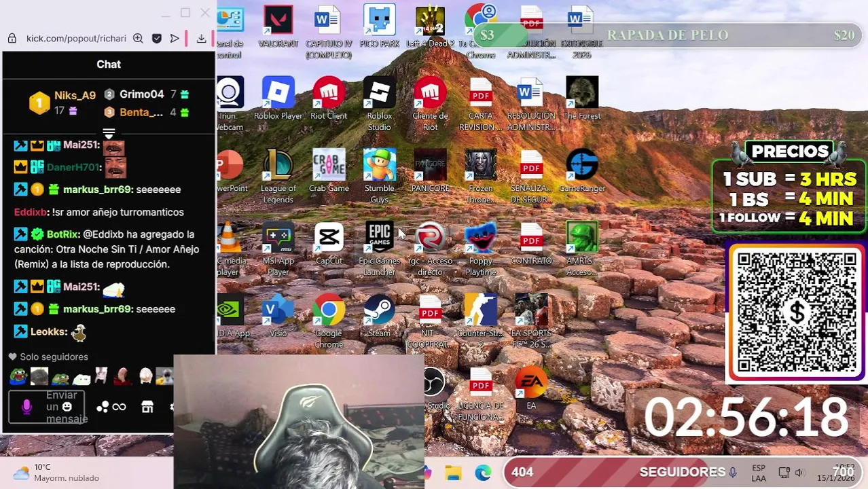The width and height of the screenshot is (868, 489).
Task: Open the EA app shortcut
Action: tap(531, 389)
